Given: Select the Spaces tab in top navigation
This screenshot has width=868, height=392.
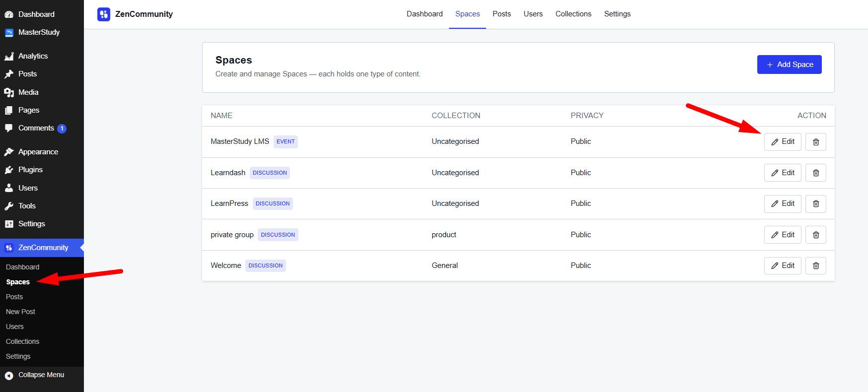Looking at the screenshot, I should pos(467,14).
